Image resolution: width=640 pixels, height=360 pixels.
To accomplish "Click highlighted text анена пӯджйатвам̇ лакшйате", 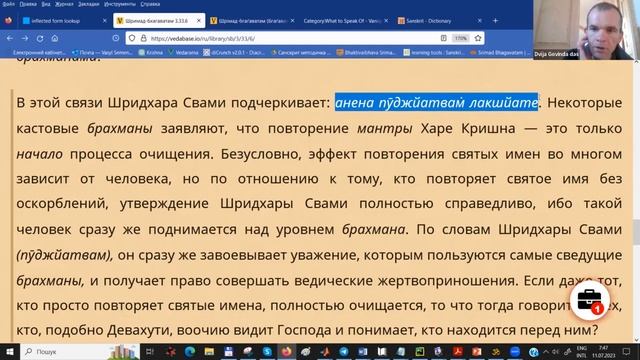I will point(436,102).
